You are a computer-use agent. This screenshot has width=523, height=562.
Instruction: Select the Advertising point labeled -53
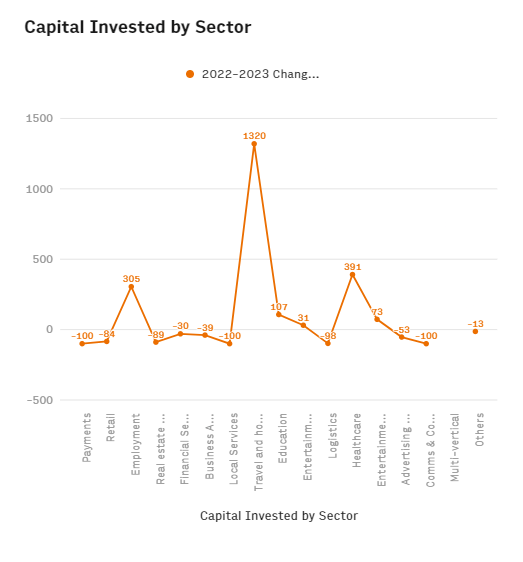point(401,337)
